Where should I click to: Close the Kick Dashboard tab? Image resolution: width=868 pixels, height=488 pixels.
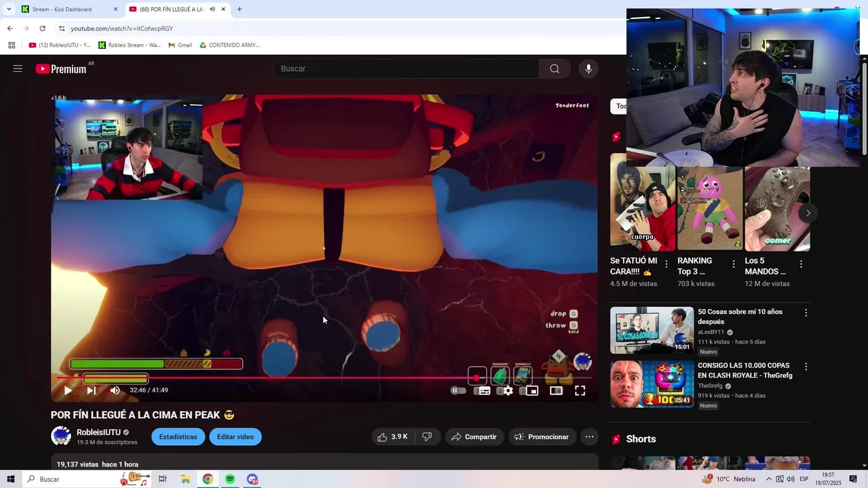pyautogui.click(x=115, y=9)
